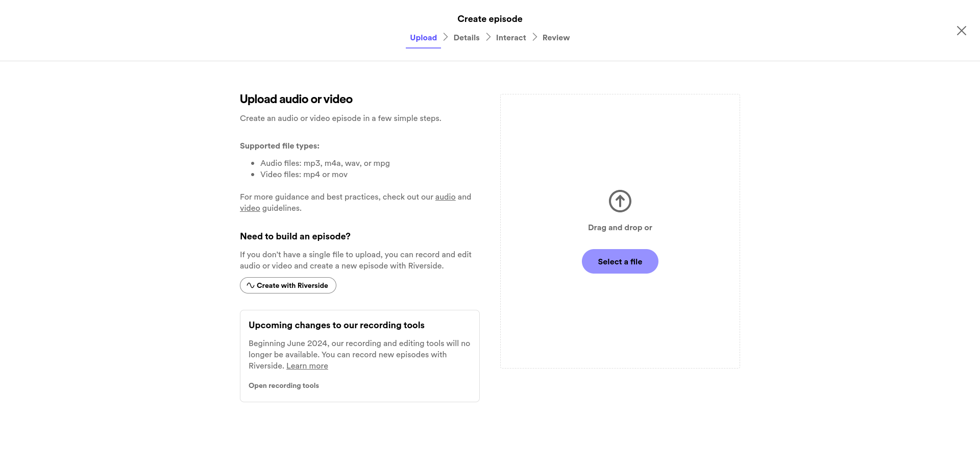Click the upload arrow icon
980x465 pixels.
620,201
